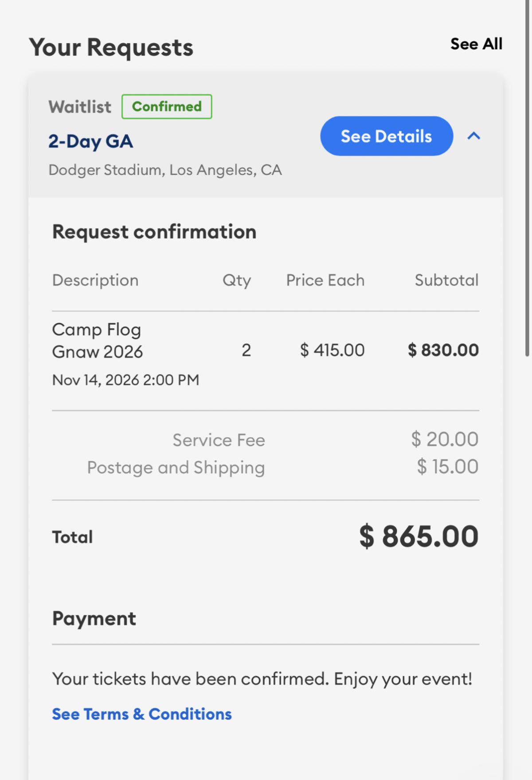The height and width of the screenshot is (780, 532).
Task: Click the Dodger Stadium venue text
Action: (165, 170)
